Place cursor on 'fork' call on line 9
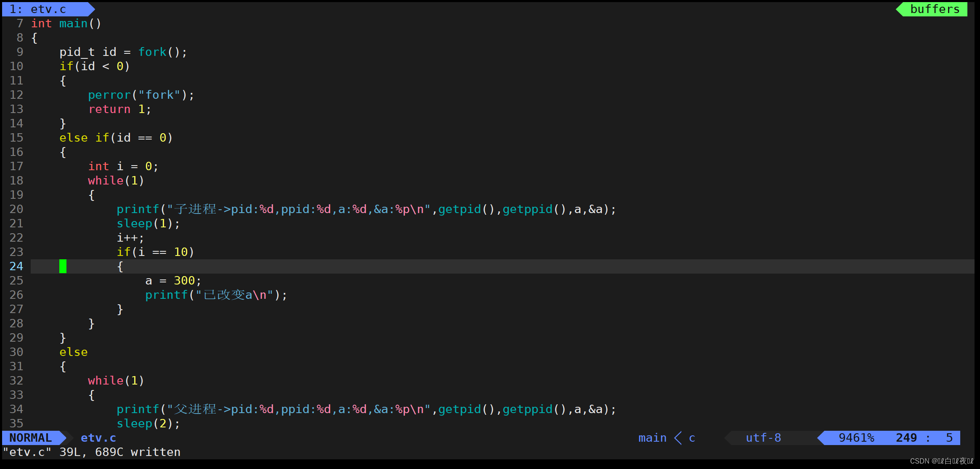This screenshot has width=980, height=469. (152, 52)
